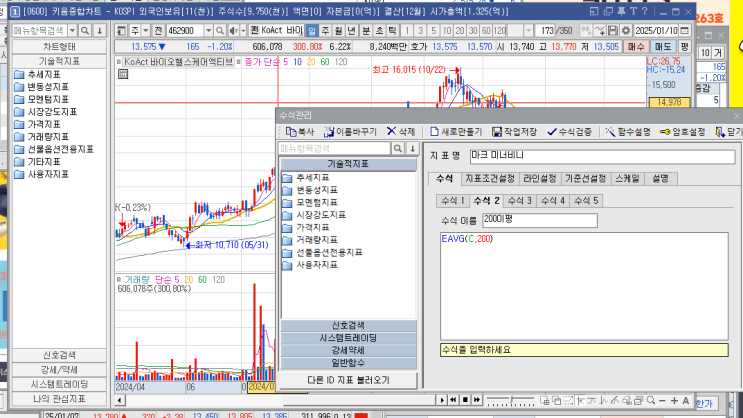Click the fast-forward button in bottom chart bar
The image size is (743, 418).
[477, 400]
